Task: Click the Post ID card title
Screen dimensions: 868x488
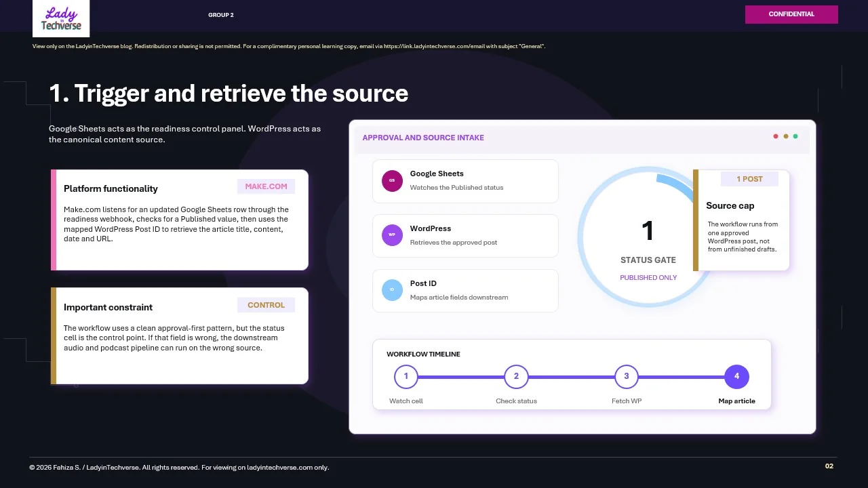Action: [x=424, y=283]
